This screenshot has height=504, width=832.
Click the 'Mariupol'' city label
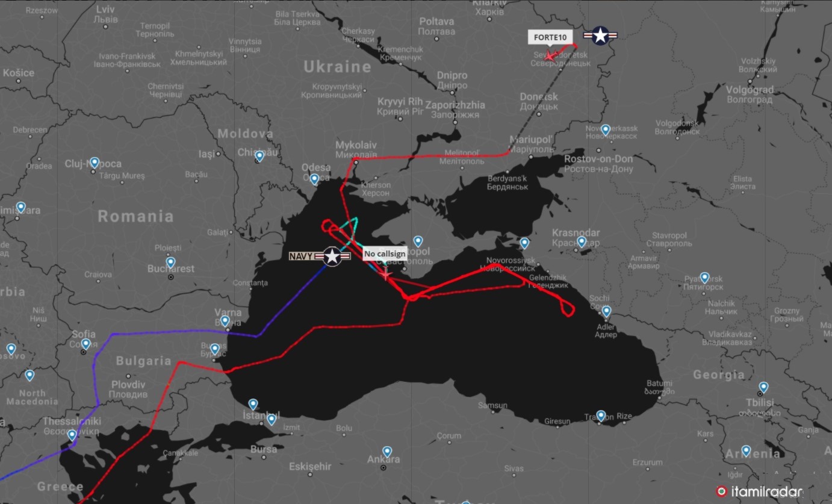coord(532,140)
